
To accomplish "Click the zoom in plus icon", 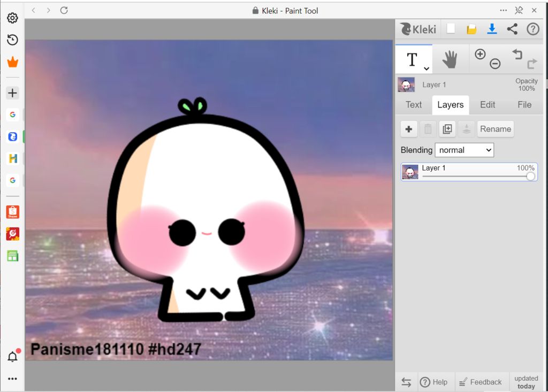I will (x=480, y=54).
